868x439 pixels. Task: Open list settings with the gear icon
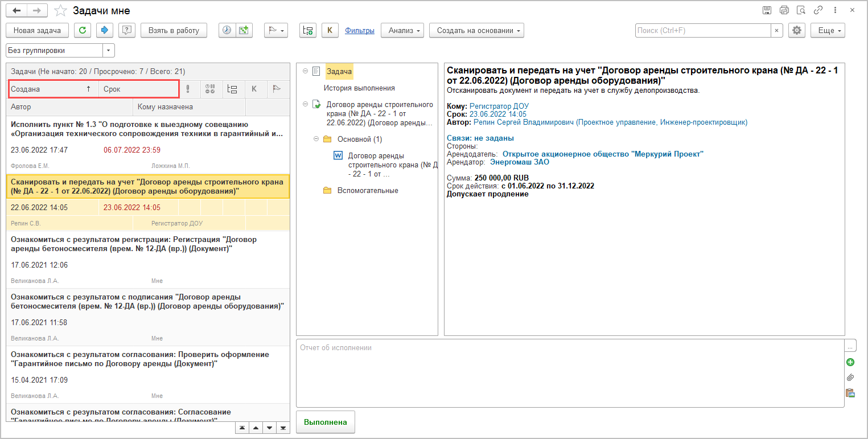click(x=796, y=30)
